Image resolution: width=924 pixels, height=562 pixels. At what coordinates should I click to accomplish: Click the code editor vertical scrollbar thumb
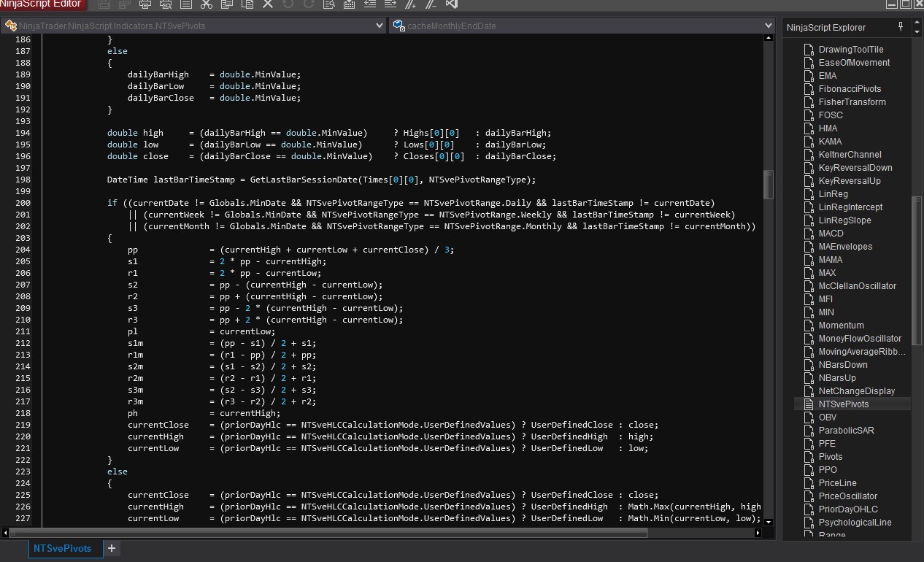768,185
